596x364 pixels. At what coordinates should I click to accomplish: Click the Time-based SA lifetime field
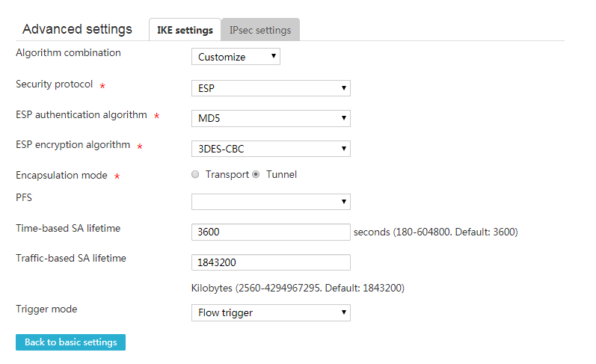coord(271,232)
